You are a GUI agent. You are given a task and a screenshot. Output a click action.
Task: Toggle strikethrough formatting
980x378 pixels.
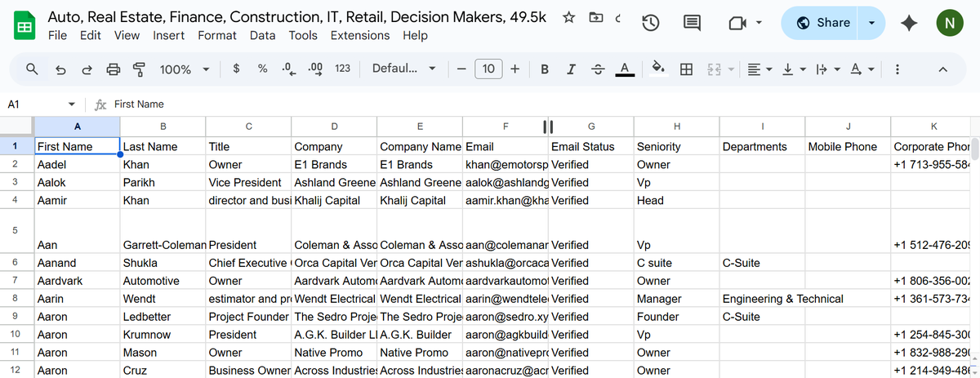(x=598, y=69)
